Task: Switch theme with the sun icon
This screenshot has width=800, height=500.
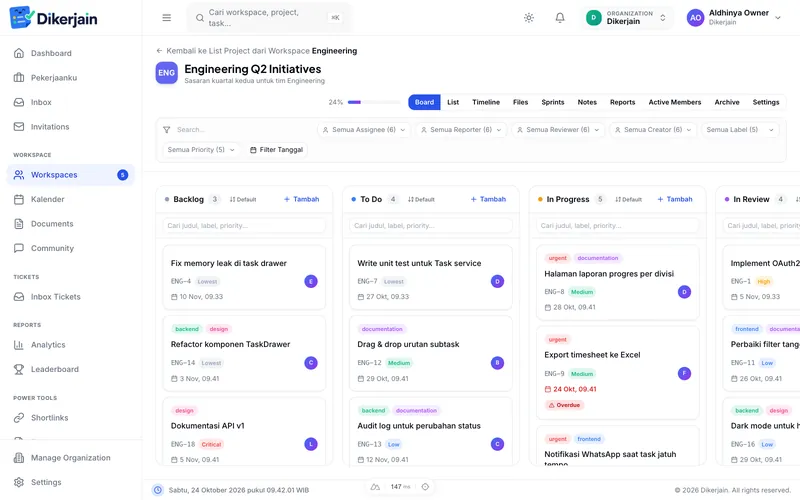Action: pos(529,18)
